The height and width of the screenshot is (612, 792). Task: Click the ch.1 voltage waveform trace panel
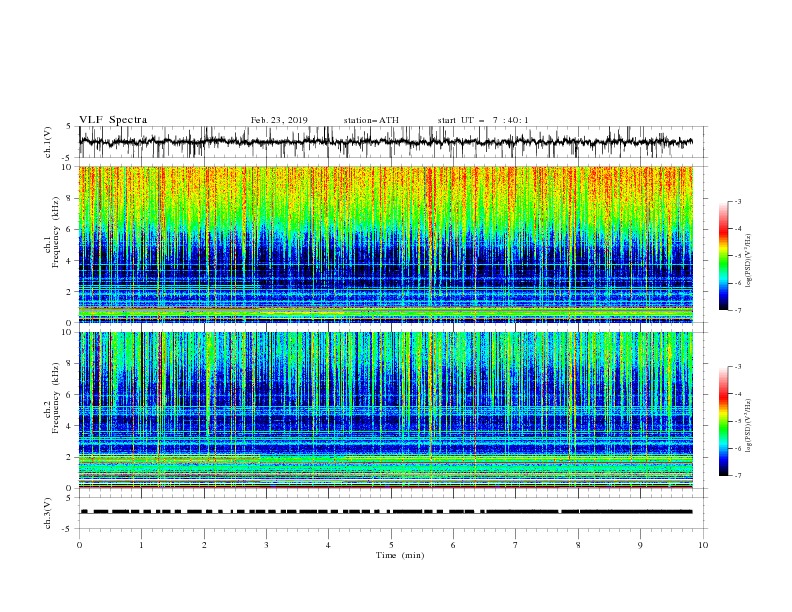(x=392, y=142)
